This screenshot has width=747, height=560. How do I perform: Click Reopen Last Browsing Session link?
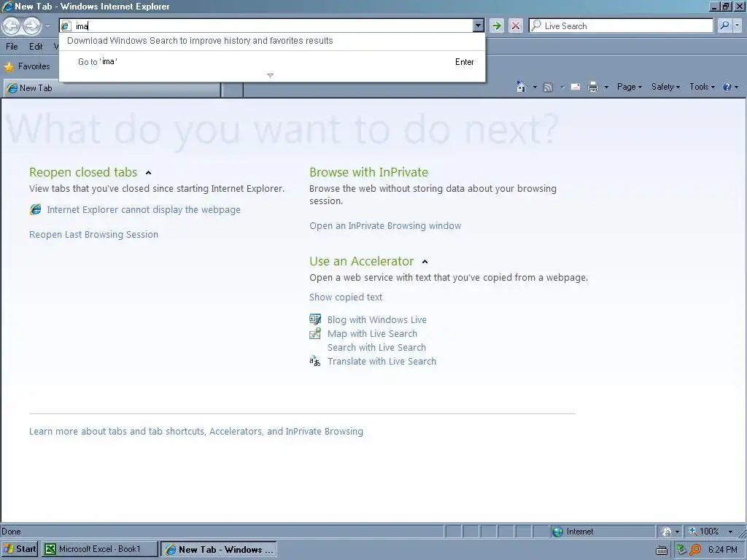tap(93, 234)
